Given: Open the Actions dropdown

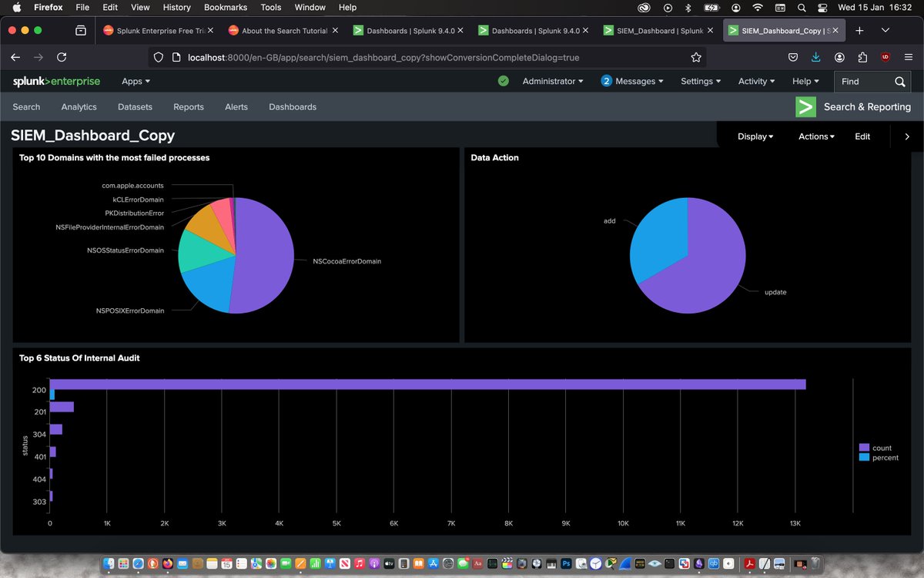Looking at the screenshot, I should pos(817,136).
